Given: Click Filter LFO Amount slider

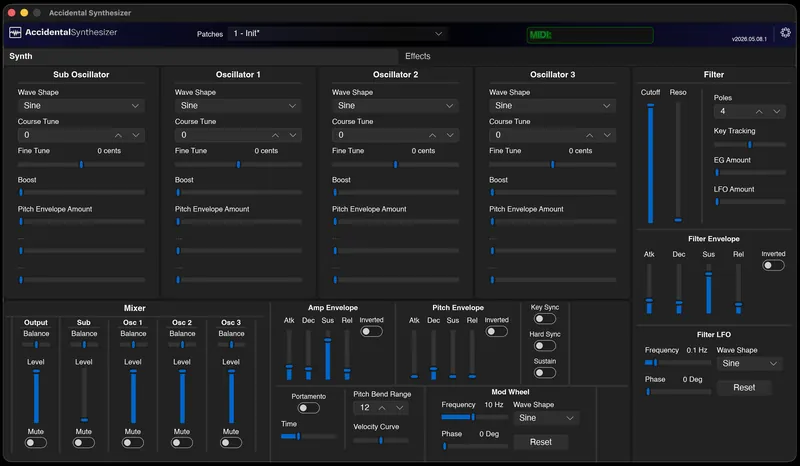Looking at the screenshot, I should tap(749, 202).
